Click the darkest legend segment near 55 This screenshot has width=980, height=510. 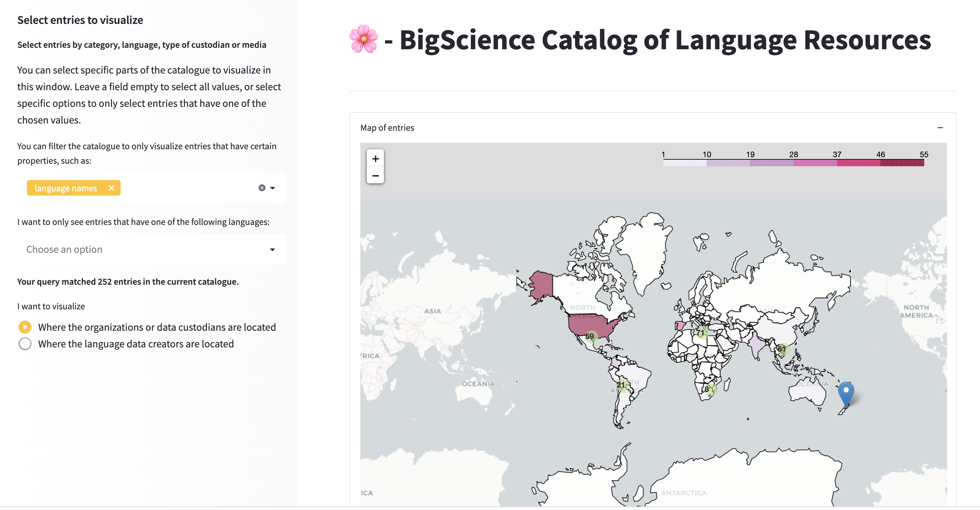pyautogui.click(x=902, y=163)
